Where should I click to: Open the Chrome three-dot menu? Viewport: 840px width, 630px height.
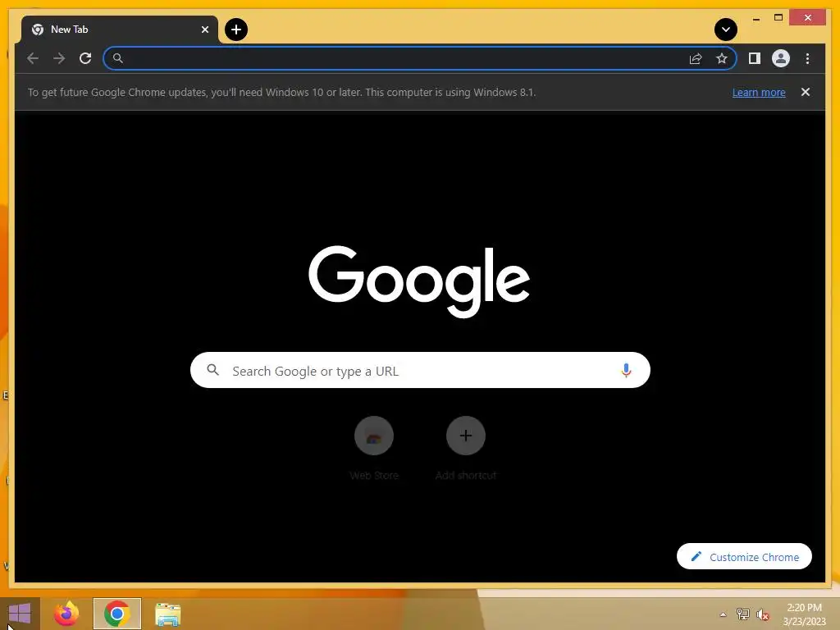tap(807, 58)
